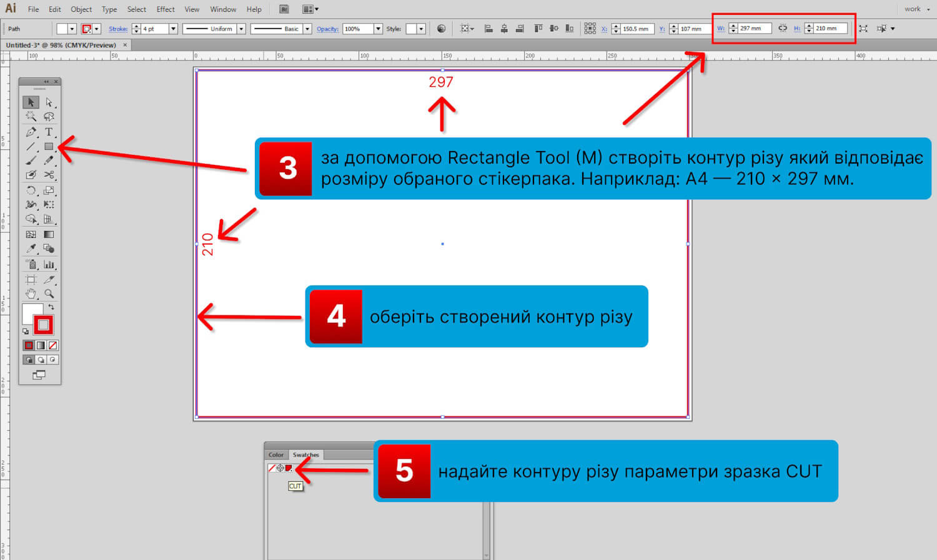The height and width of the screenshot is (560, 937).
Task: Change Screen Mode button in Tools panel
Action: tap(39, 375)
